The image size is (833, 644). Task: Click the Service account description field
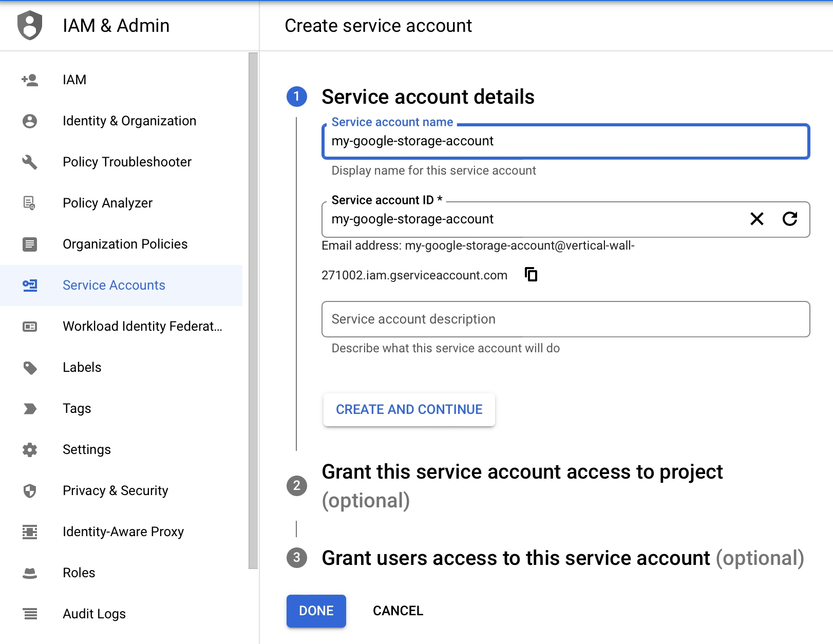click(565, 319)
